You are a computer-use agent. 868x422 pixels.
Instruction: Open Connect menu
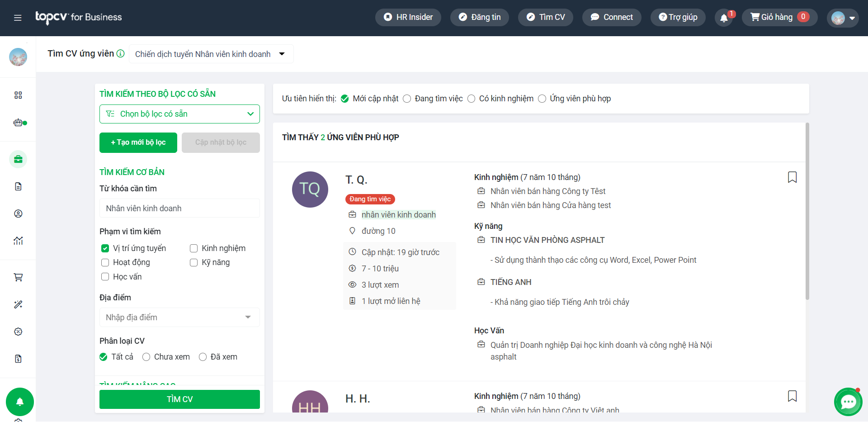tap(612, 17)
